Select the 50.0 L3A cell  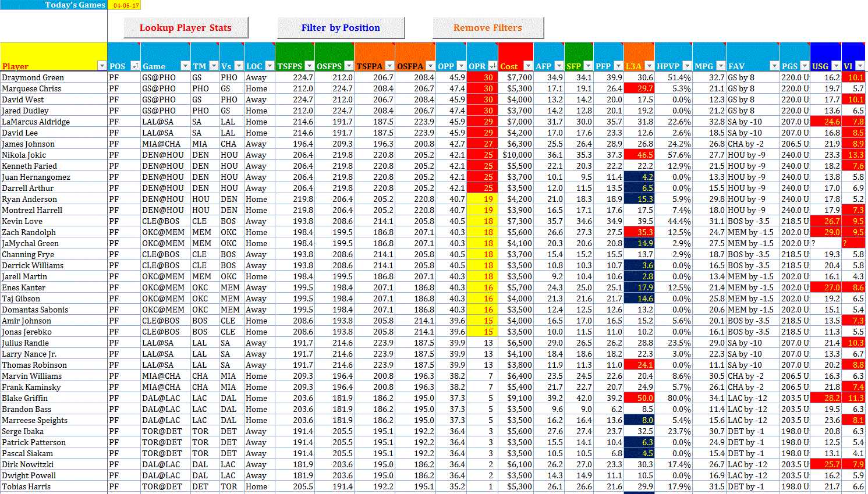click(x=639, y=398)
